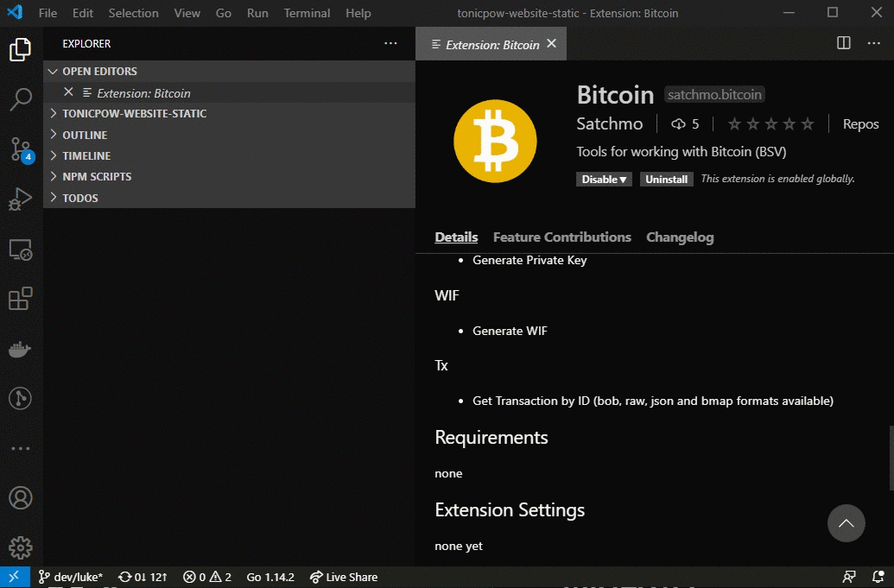Open the Extensions view icon

click(x=21, y=299)
